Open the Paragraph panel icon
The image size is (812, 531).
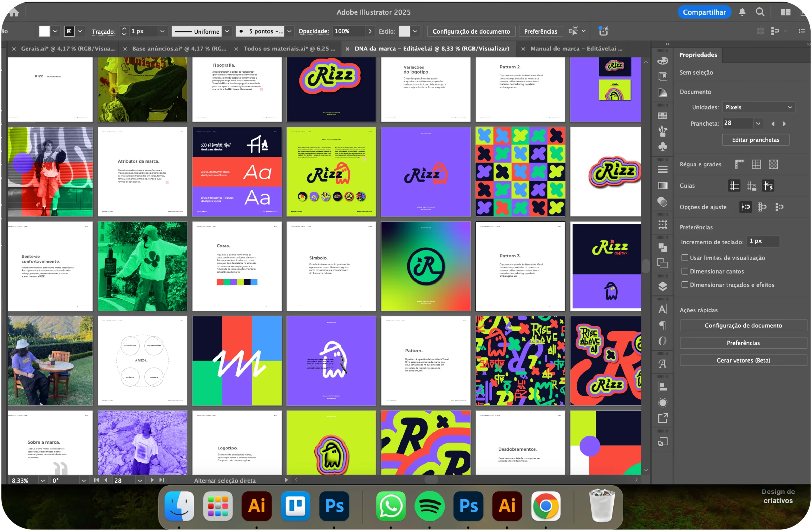click(663, 325)
